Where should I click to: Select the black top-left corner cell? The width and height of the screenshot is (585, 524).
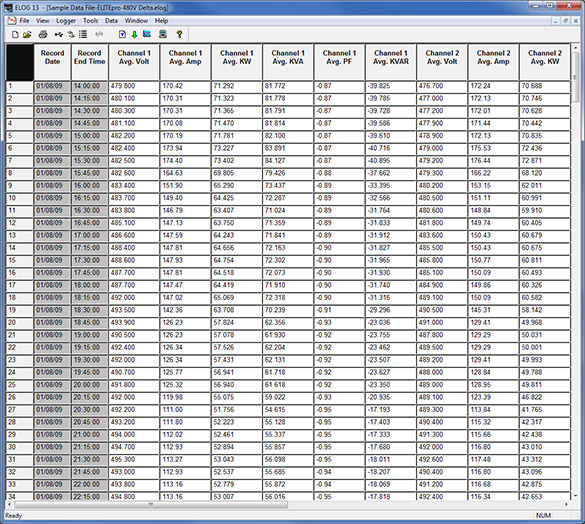point(20,62)
